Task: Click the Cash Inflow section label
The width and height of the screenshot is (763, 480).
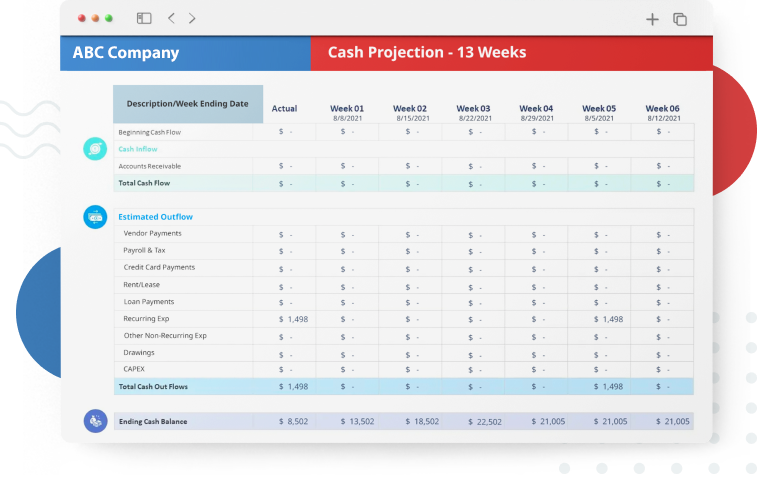Action: 138,149
